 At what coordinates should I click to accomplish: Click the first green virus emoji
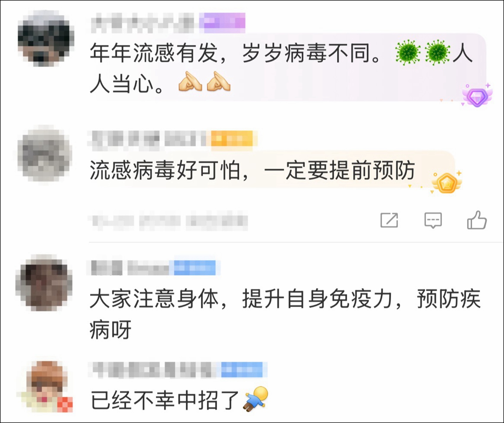408,53
